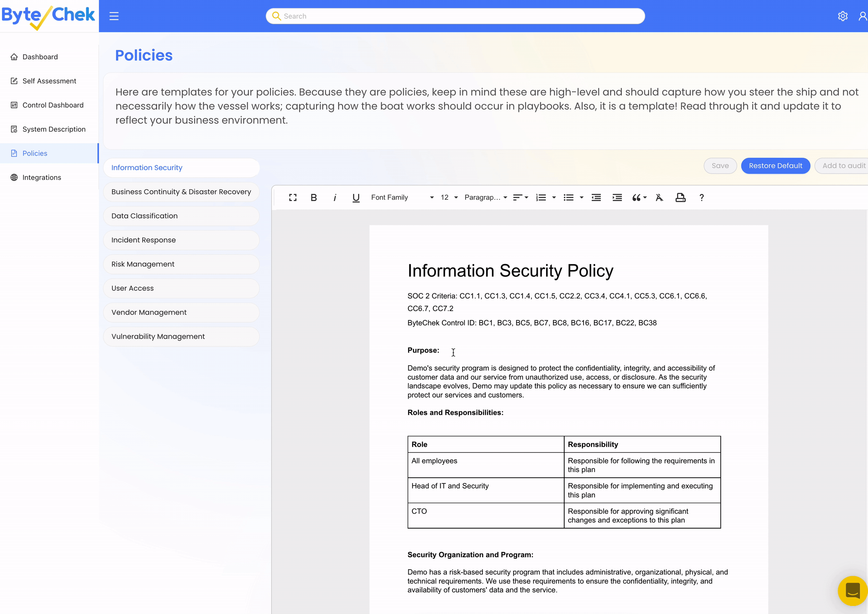Open System Description page
Image resolution: width=868 pixels, height=614 pixels.
pyautogui.click(x=49, y=129)
